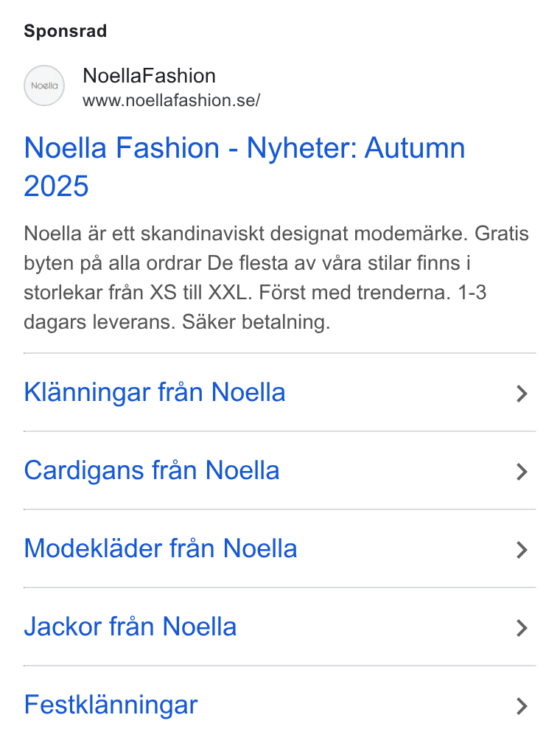
Task: Click the Sponsrad label
Action: tap(66, 31)
